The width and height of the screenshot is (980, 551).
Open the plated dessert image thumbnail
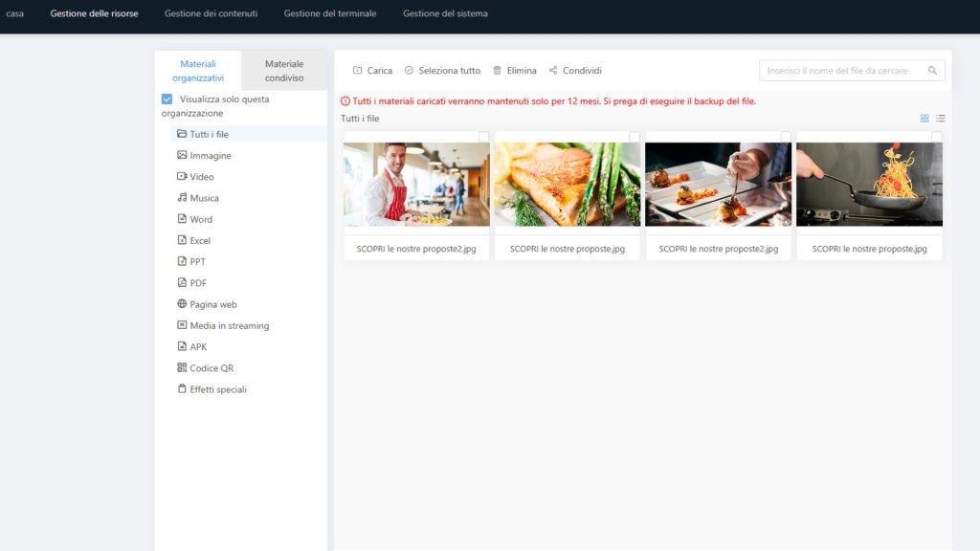718,184
